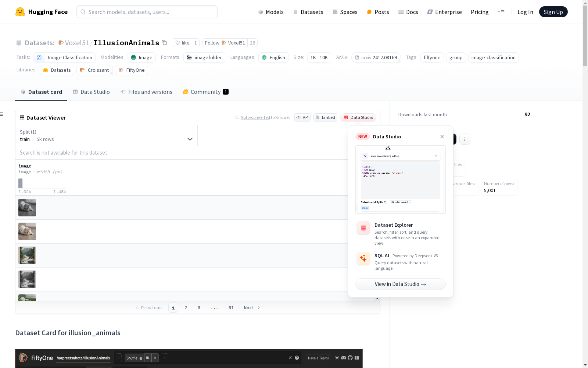Image resolution: width=588 pixels, height=368 pixels.
Task: Open the three-dot more options button
Action: tap(465, 139)
